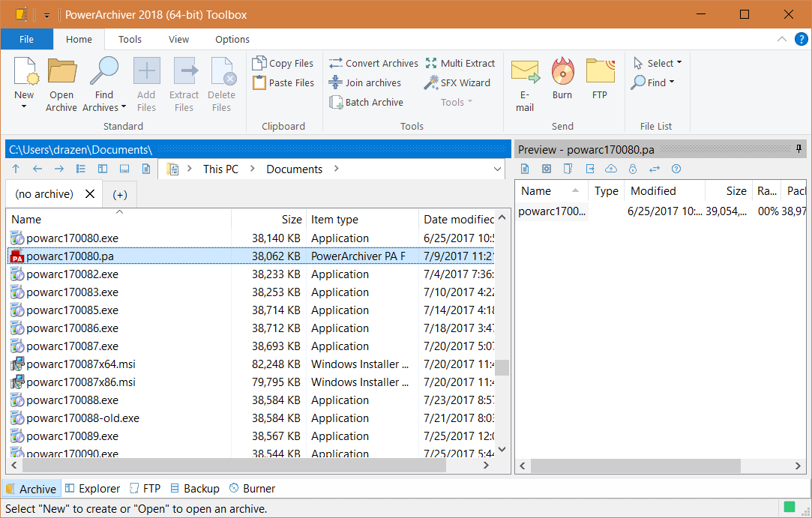Switch to the FTP mode tab at bottom
Screen dimensions: 812x518
coord(145,489)
